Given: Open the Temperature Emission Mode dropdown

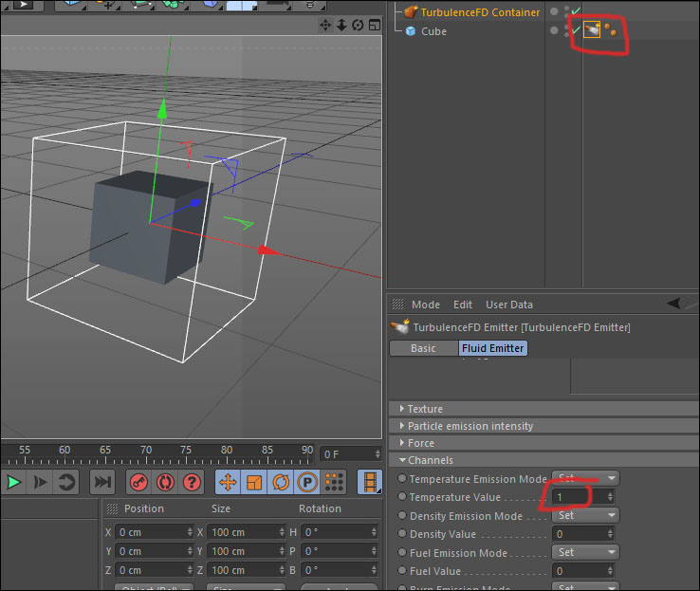Looking at the screenshot, I should (585, 478).
